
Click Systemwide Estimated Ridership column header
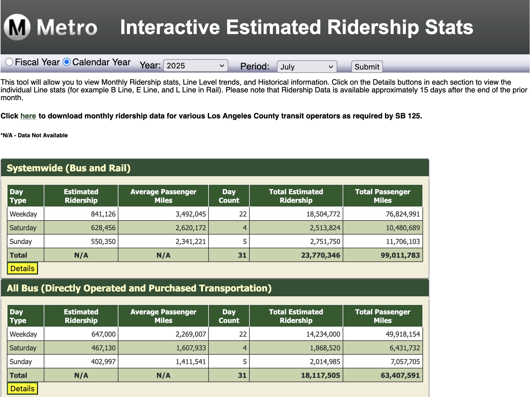click(x=81, y=196)
